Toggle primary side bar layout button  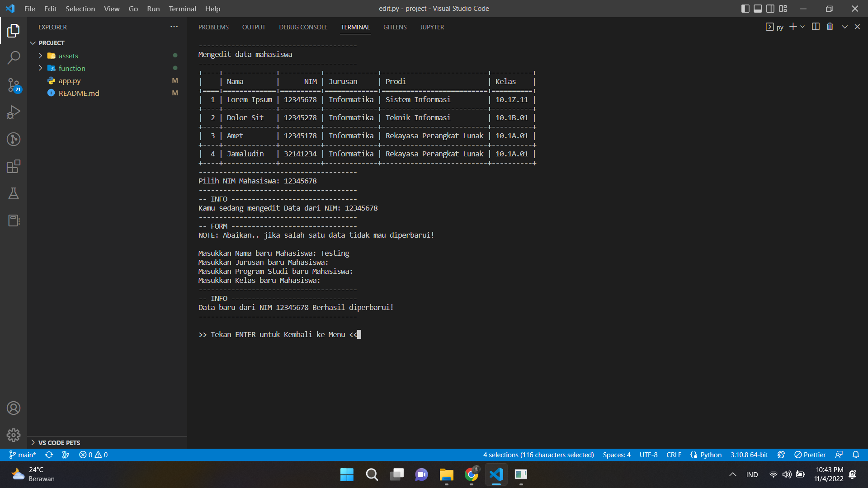(745, 9)
